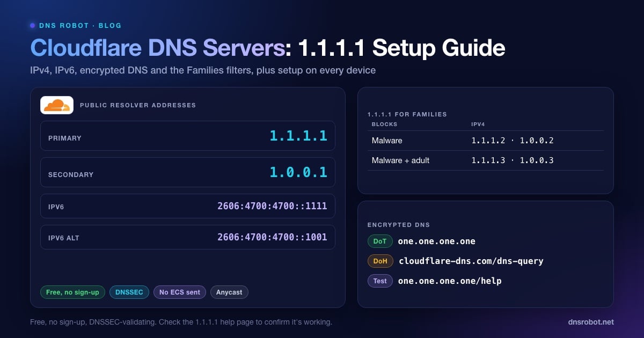This screenshot has width=644, height=338.
Task: Click the DoT hostname one.one.one.one
Action: [x=437, y=241]
